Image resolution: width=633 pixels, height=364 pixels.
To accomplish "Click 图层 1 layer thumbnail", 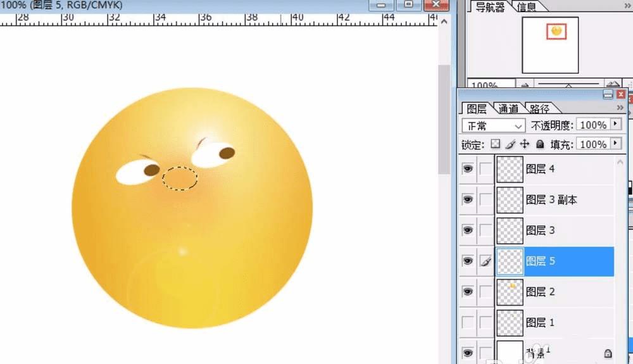I will point(510,322).
